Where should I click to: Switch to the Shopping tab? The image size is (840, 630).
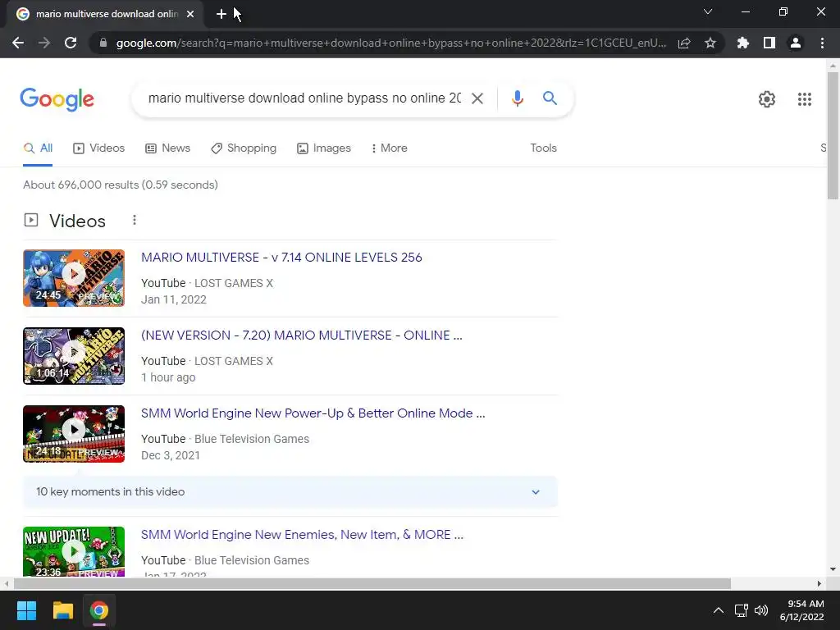(x=244, y=148)
